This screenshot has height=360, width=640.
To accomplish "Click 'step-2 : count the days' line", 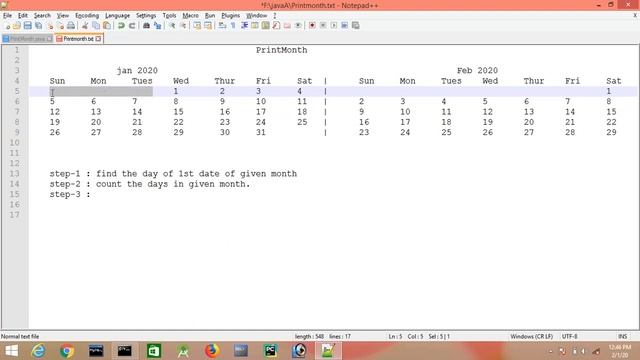I will pos(150,184).
